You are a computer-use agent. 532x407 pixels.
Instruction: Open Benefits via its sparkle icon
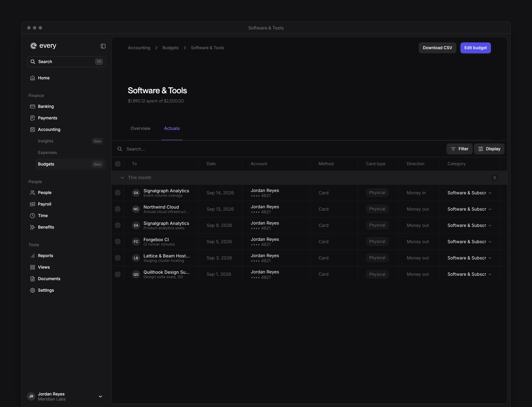tap(32, 227)
